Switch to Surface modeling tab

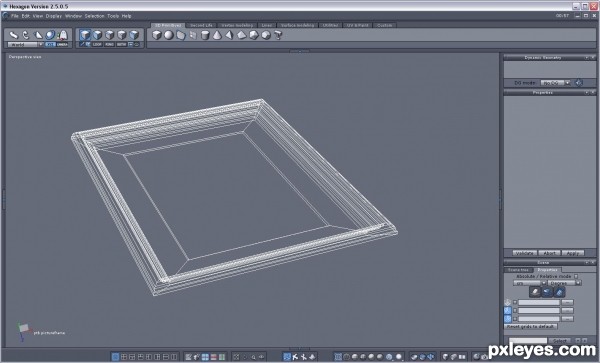click(297, 25)
